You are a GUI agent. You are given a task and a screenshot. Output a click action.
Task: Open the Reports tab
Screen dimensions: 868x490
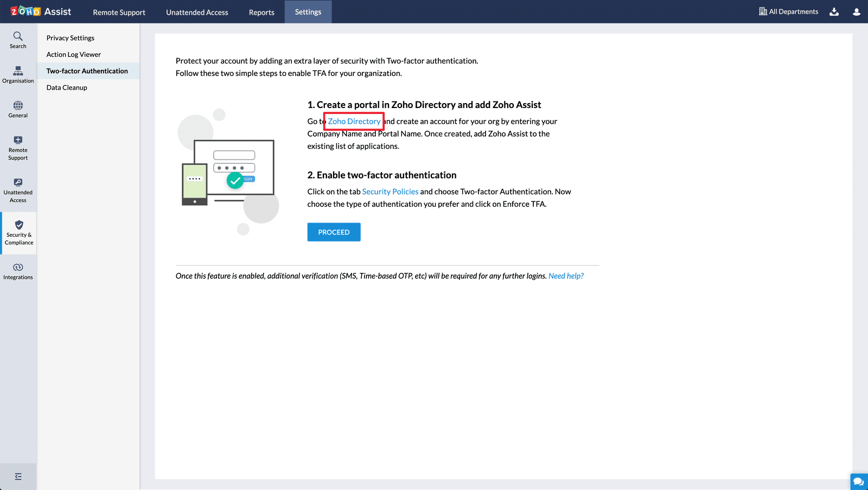point(261,12)
